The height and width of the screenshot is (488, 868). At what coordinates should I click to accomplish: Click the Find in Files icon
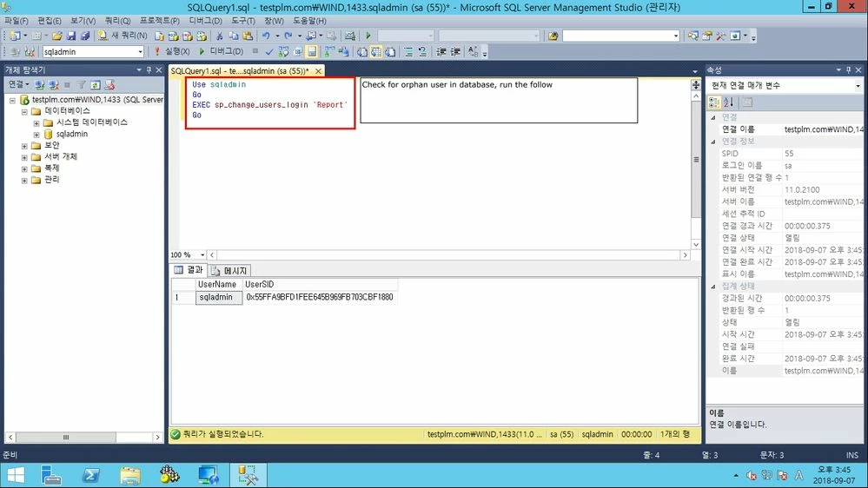pos(553,36)
